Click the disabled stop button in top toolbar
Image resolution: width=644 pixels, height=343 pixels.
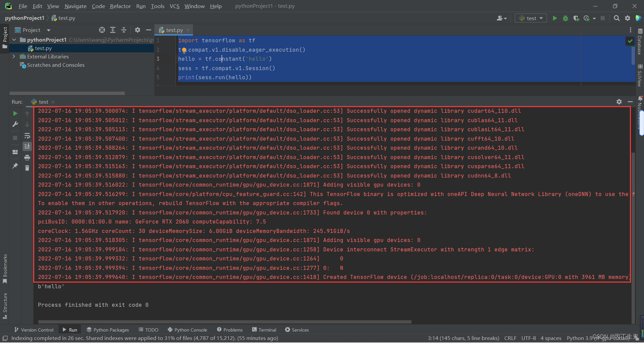click(603, 18)
